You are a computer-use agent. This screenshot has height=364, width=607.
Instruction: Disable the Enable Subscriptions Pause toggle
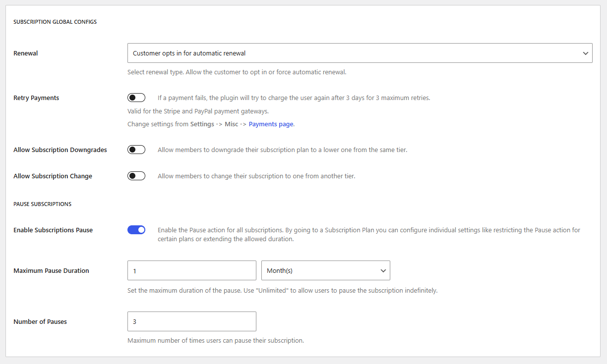point(136,230)
